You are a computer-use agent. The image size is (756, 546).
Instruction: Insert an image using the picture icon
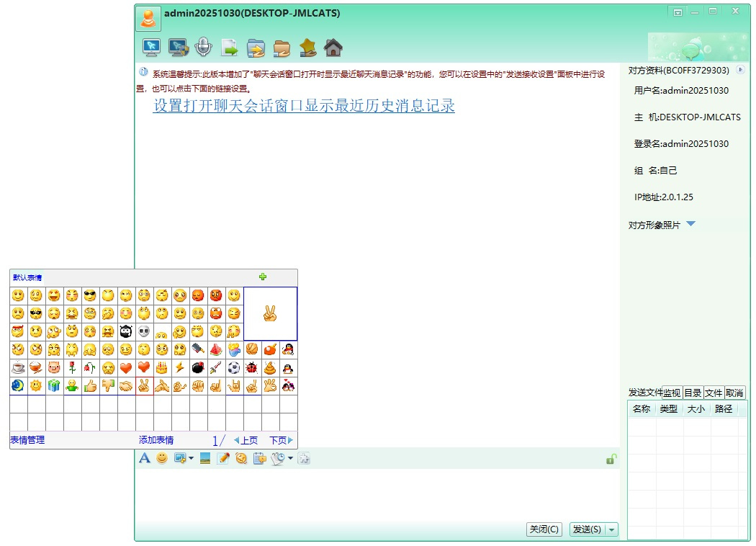(205, 458)
